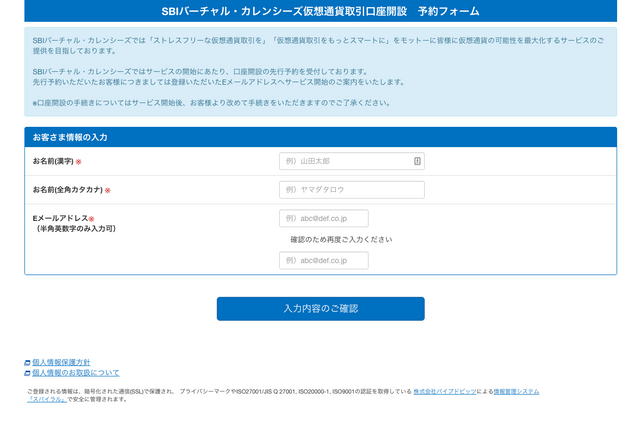This screenshot has width=640, height=441.
Task: Click the 入力内容のご確認 button
Action: (320, 309)
